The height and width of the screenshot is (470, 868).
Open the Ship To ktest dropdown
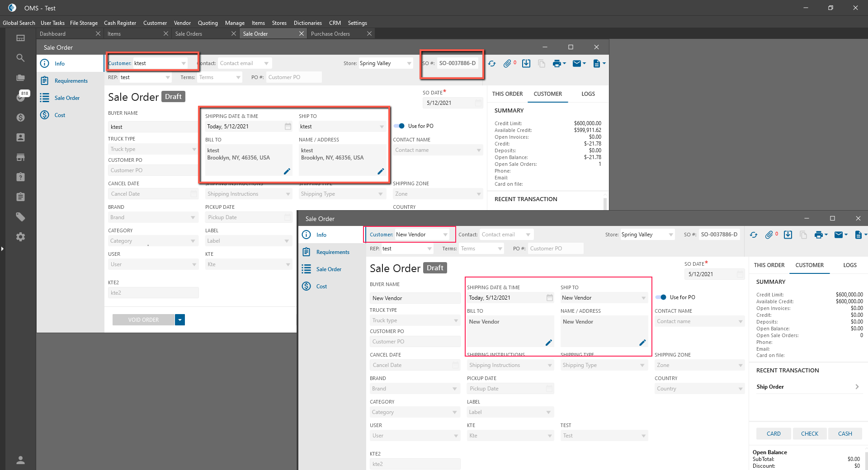(x=382, y=127)
